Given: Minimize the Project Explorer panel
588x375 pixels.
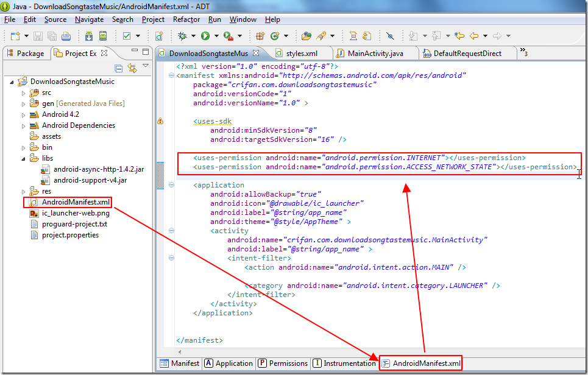Looking at the screenshot, I should click(x=135, y=51).
